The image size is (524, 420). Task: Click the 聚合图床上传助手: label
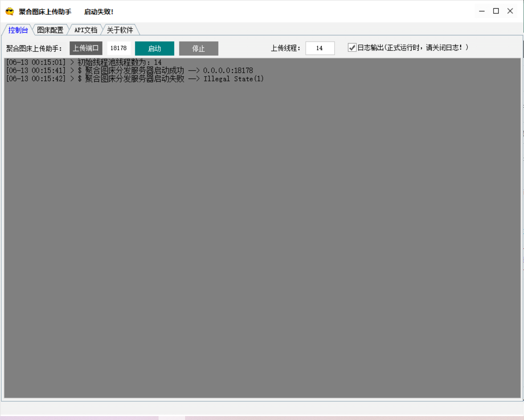(x=34, y=48)
